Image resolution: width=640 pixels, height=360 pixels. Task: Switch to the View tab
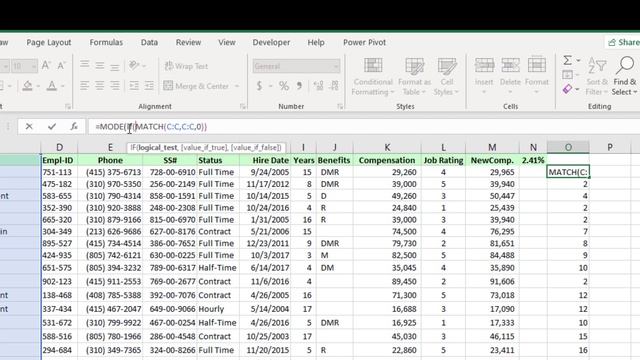(227, 42)
